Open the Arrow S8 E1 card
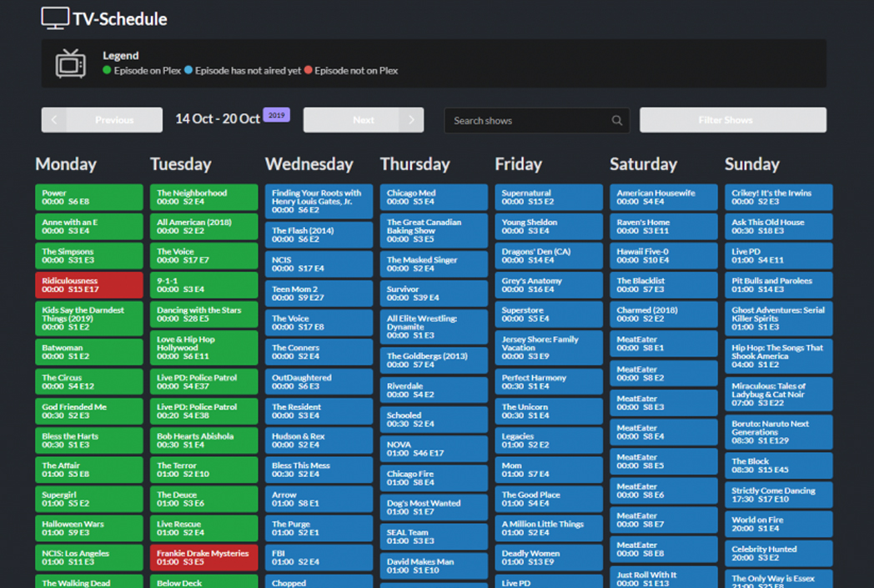 point(319,499)
